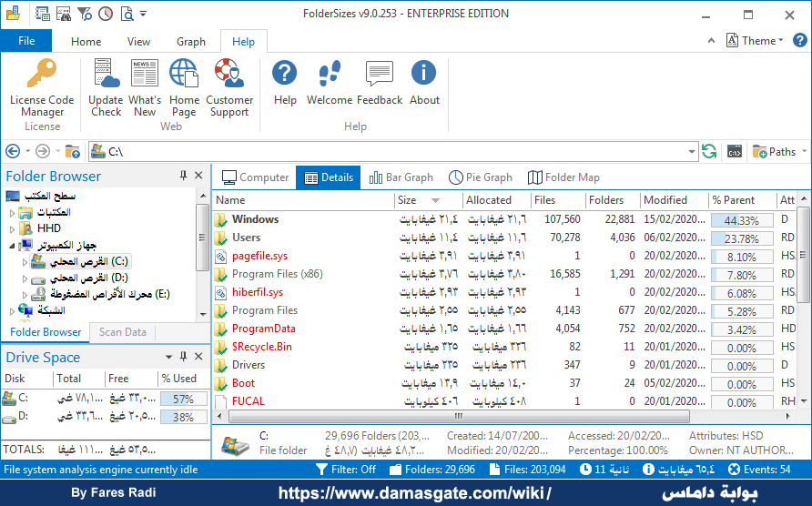Click the quick access report icon in title bar
Image resolution: width=812 pixels, height=506 pixels.
(43, 14)
